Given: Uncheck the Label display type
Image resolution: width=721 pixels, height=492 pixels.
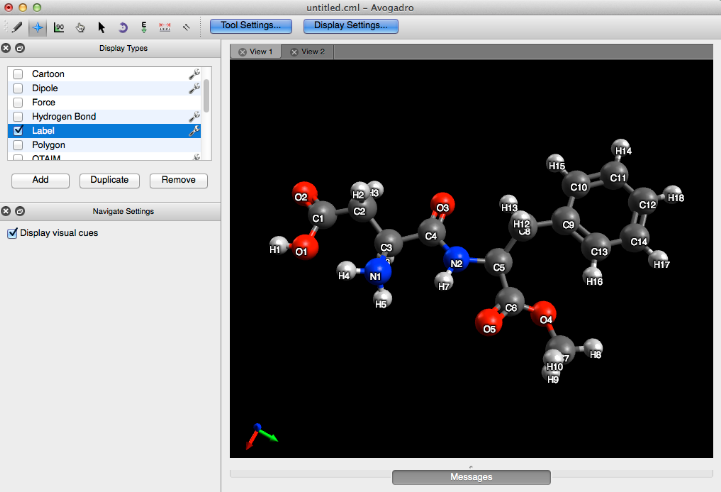Looking at the screenshot, I should click(x=18, y=131).
